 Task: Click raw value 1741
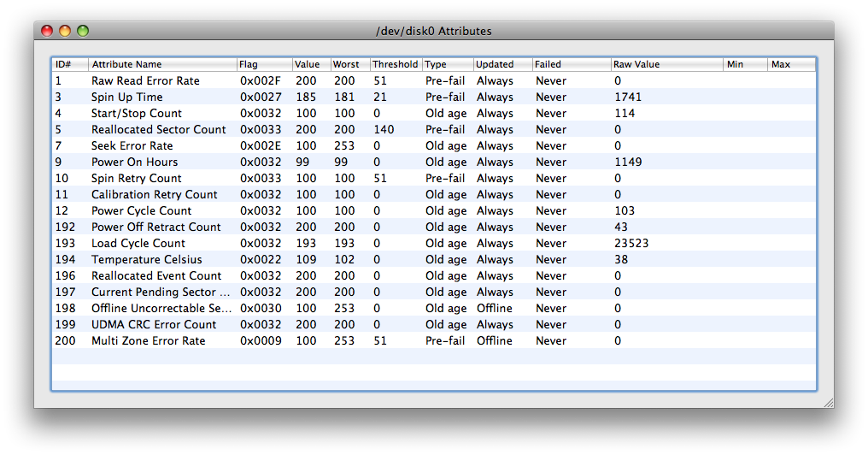point(628,97)
